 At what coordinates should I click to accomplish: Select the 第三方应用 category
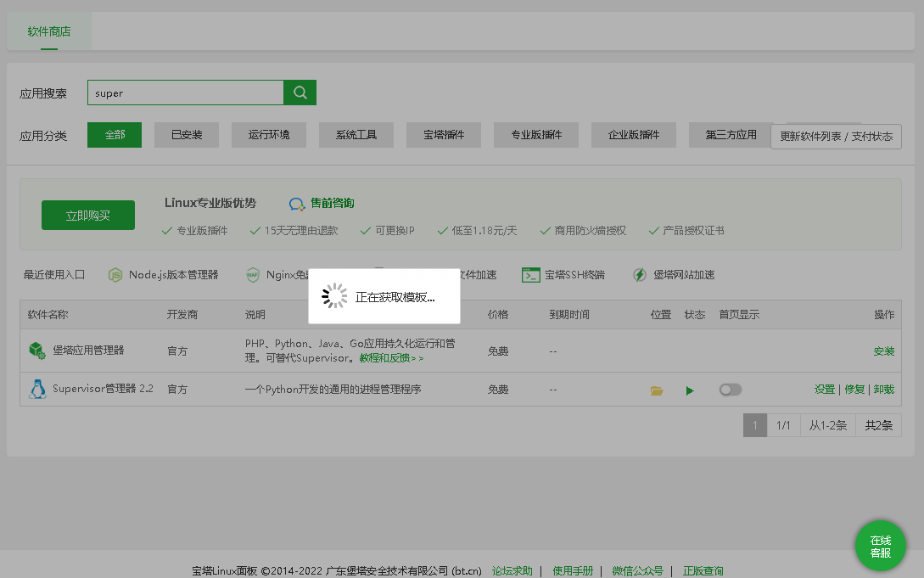tap(731, 135)
